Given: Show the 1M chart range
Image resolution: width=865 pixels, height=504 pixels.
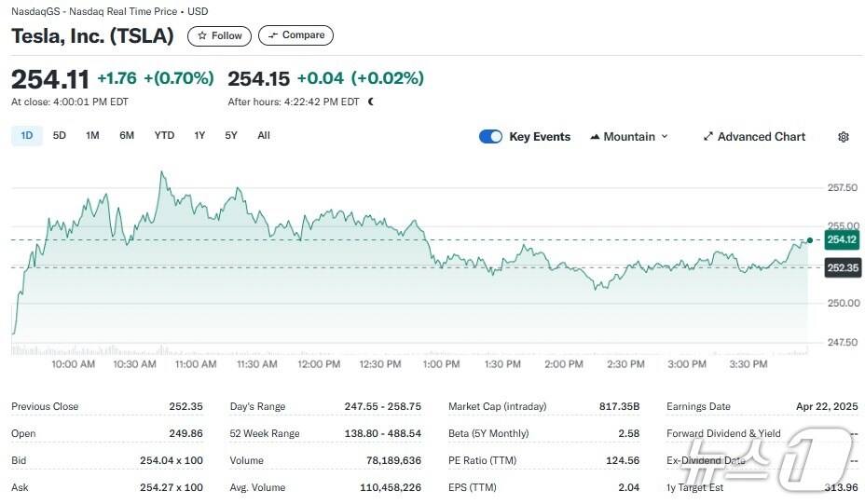Looking at the screenshot, I should tap(92, 136).
